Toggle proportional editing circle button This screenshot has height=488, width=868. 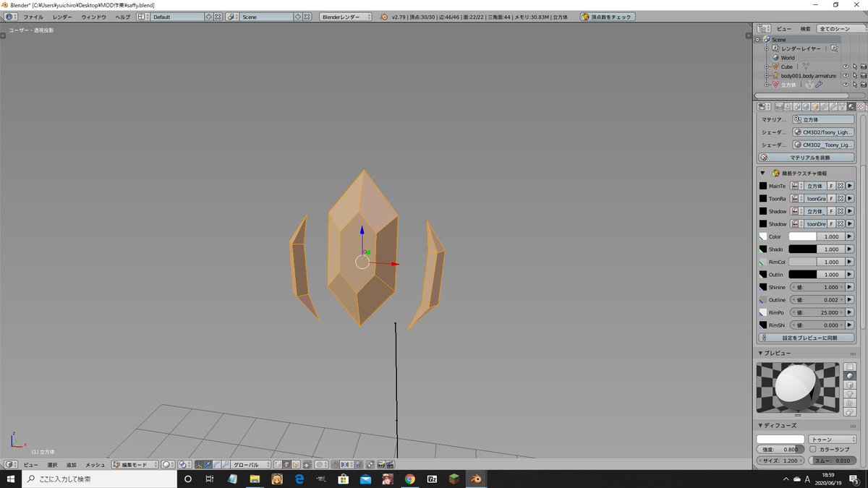click(322, 464)
